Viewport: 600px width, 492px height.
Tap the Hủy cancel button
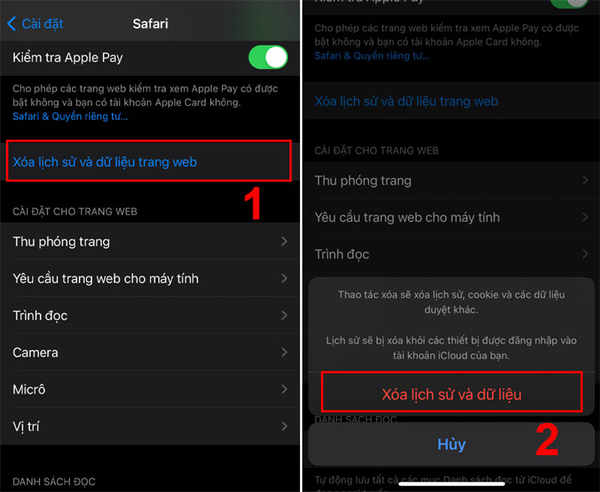452,444
